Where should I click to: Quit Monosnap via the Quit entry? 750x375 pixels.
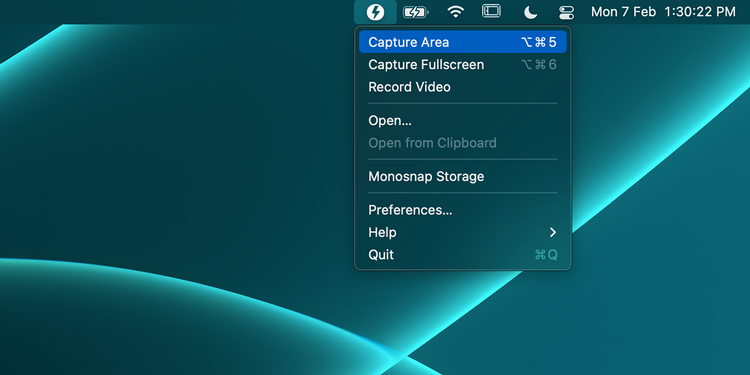[463, 255]
